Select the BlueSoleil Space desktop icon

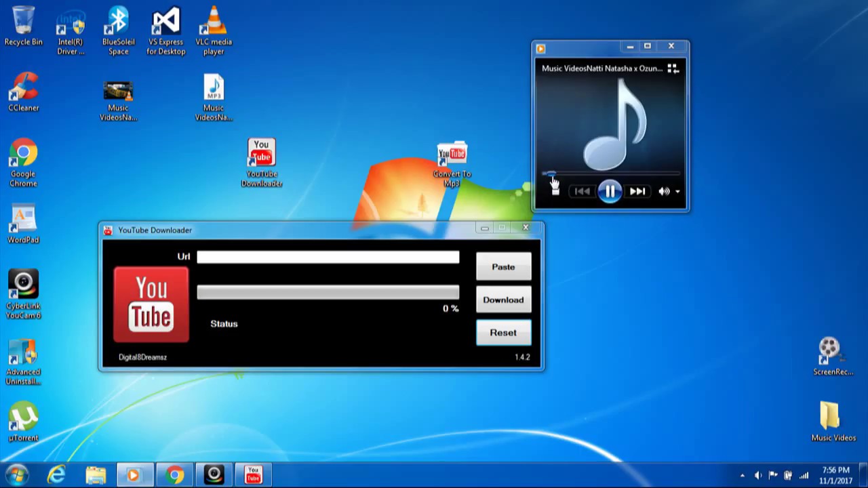[118, 32]
